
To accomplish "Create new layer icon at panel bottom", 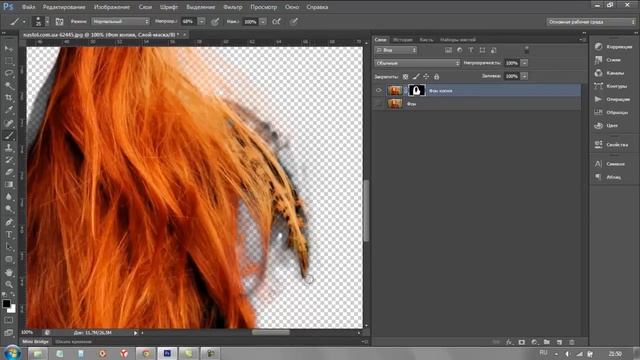I will [560, 342].
